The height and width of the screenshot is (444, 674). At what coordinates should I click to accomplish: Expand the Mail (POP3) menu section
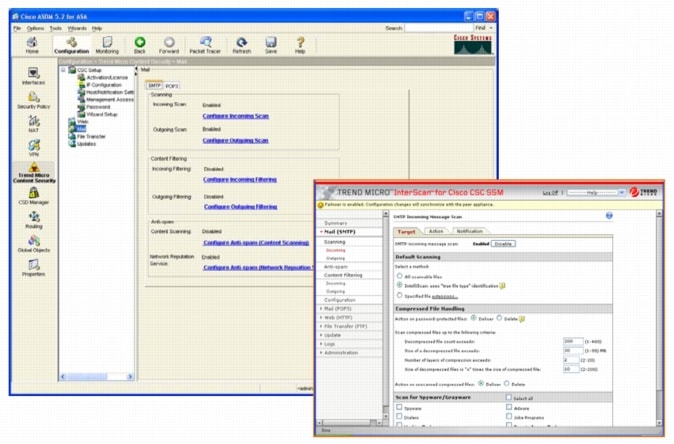pyautogui.click(x=321, y=309)
